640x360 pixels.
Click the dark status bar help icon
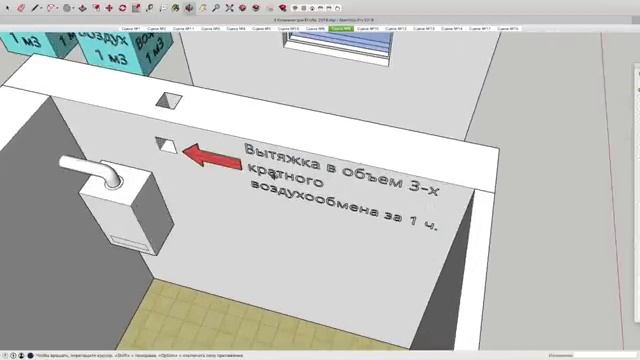point(30,356)
